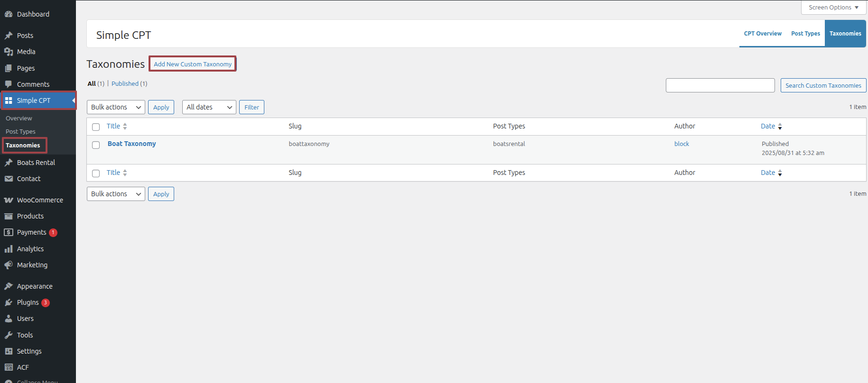Click the taxonomy search input field
Image resolution: width=868 pixels, height=383 pixels.
coord(720,85)
